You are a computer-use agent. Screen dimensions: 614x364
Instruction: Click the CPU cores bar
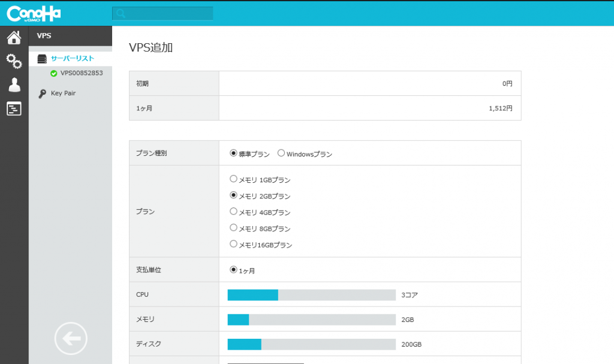click(312, 295)
